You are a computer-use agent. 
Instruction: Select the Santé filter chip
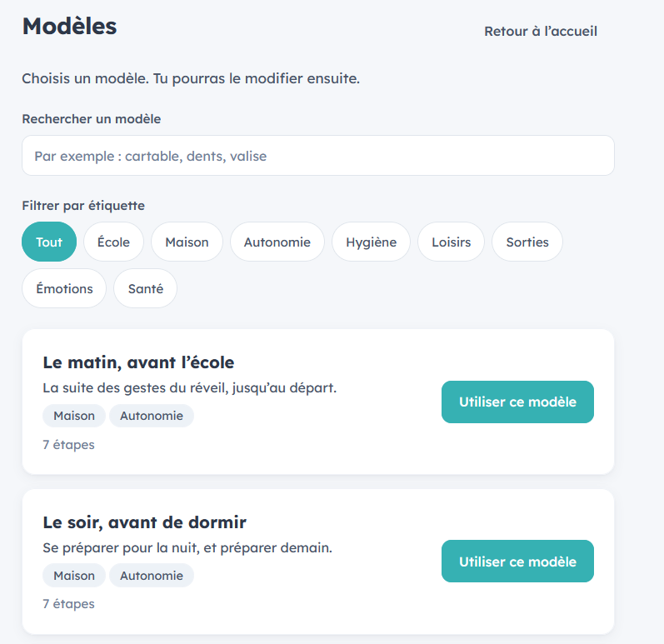(x=145, y=288)
